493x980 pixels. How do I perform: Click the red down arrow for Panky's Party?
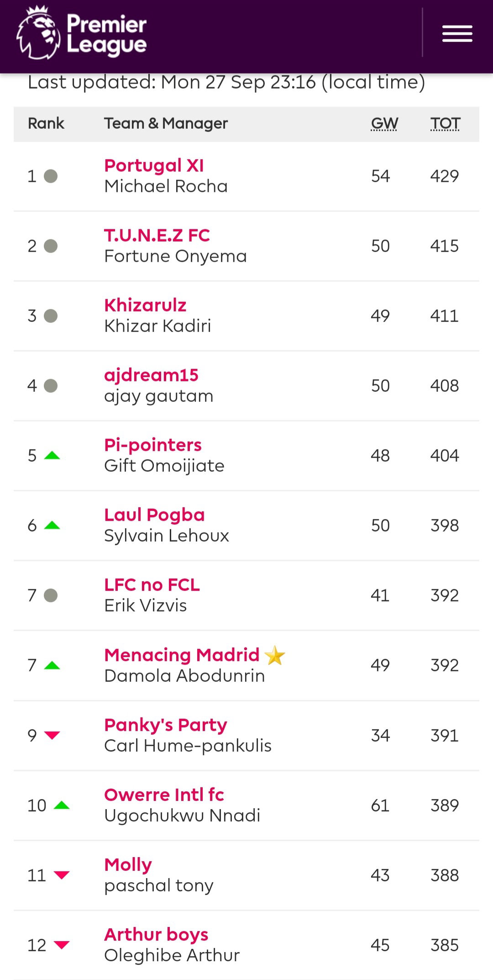pyautogui.click(x=52, y=735)
